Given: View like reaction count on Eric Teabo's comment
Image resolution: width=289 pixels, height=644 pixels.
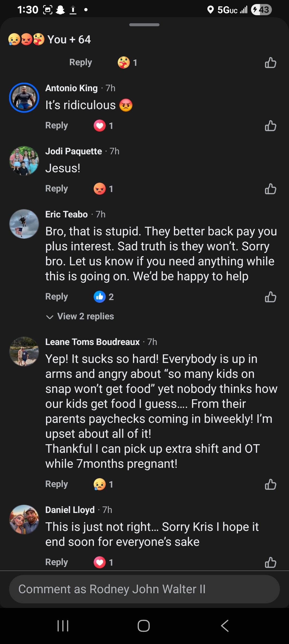Looking at the screenshot, I should (x=104, y=297).
